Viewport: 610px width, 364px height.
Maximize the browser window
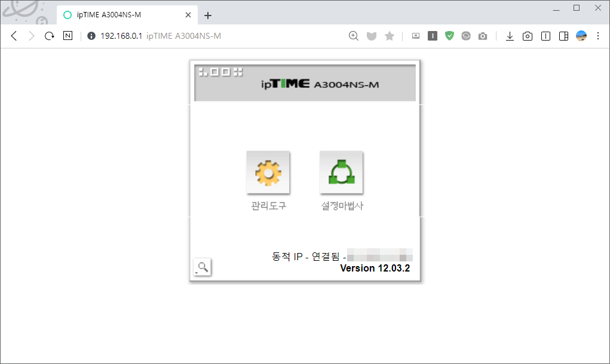577,8
